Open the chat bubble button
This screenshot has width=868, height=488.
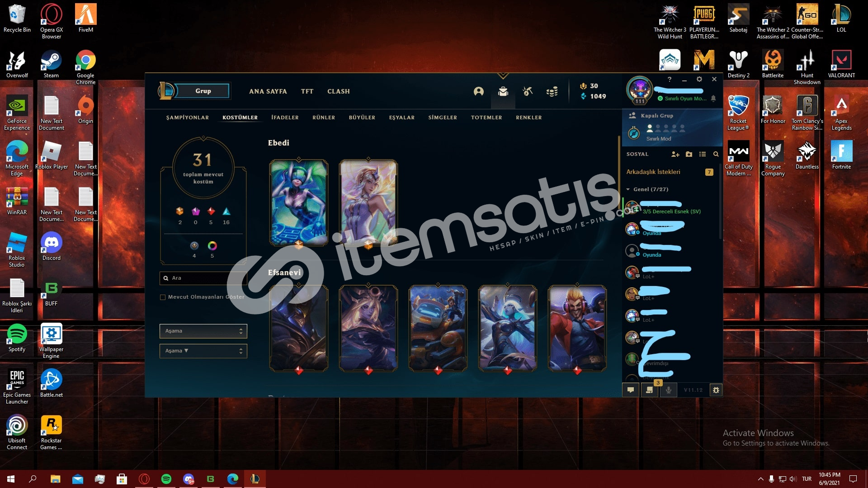pyautogui.click(x=631, y=390)
